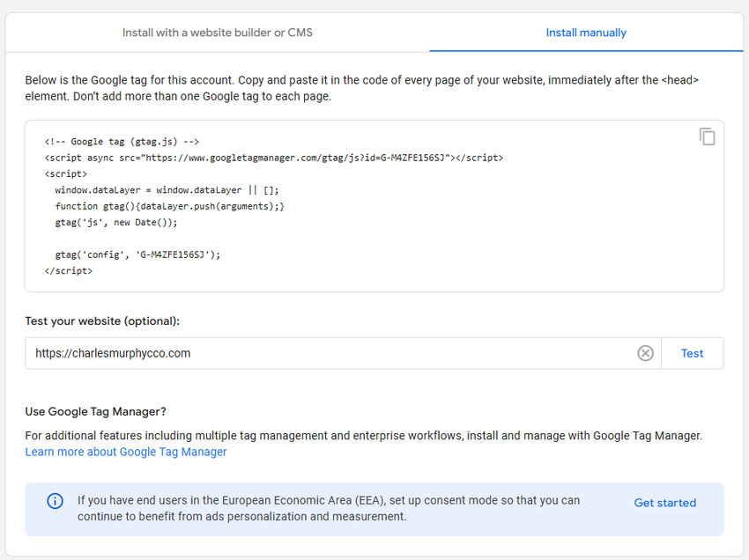
Task: Click the window.dataLayer code line
Action: (x=167, y=190)
